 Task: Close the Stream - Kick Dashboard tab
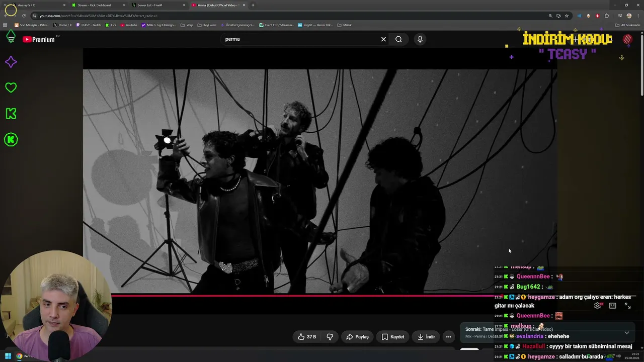point(124,5)
